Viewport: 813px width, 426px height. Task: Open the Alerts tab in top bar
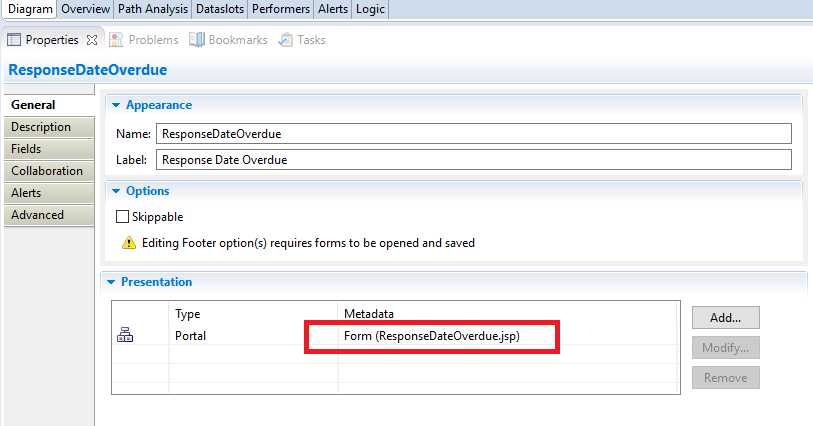click(333, 9)
